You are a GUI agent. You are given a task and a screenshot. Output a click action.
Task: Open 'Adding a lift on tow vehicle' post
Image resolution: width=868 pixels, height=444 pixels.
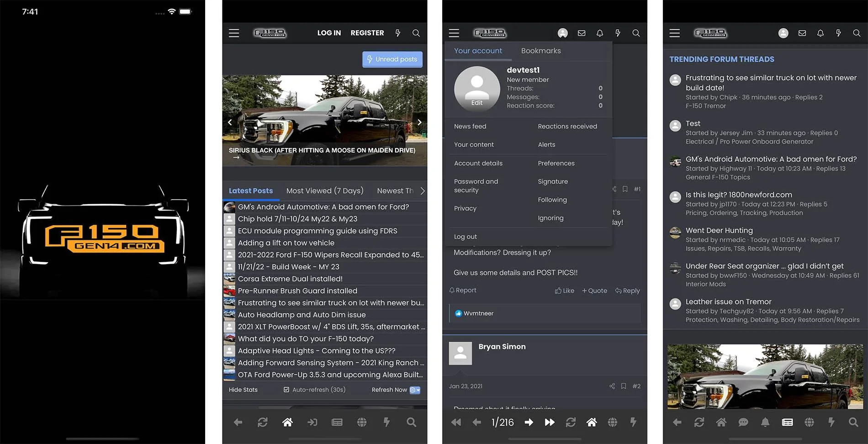tap(286, 243)
